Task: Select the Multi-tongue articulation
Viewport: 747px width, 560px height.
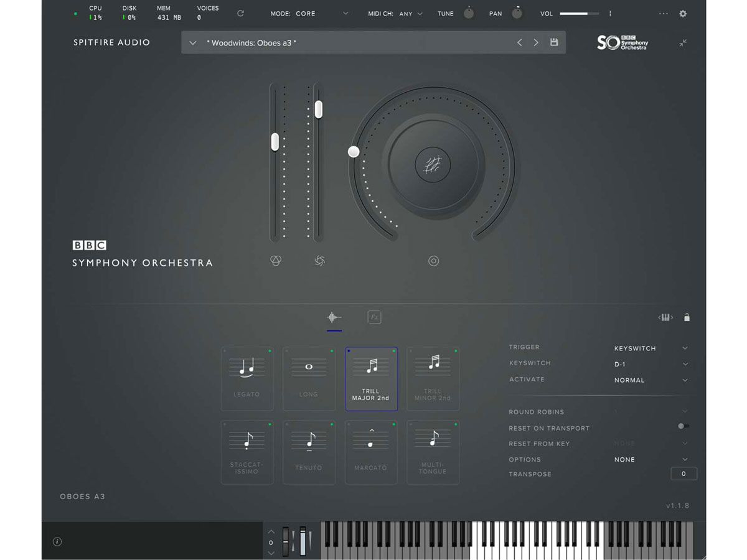Action: [433, 452]
